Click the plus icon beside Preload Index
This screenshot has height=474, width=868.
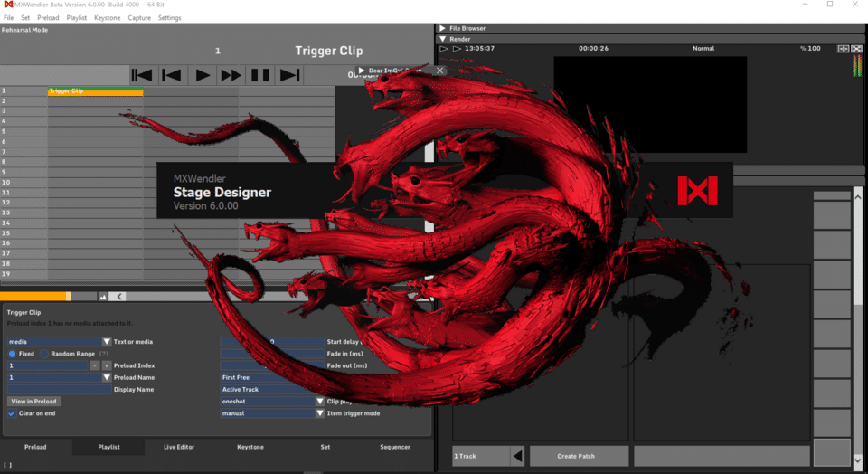[106, 365]
